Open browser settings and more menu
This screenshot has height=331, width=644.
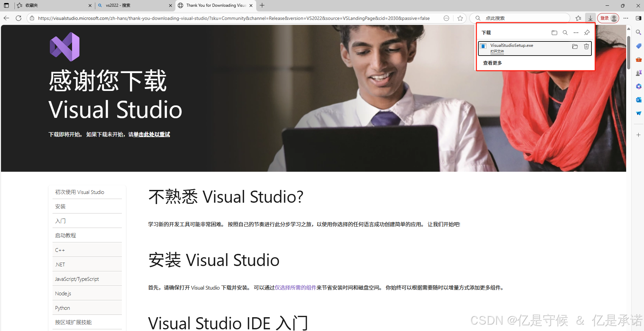point(626,18)
